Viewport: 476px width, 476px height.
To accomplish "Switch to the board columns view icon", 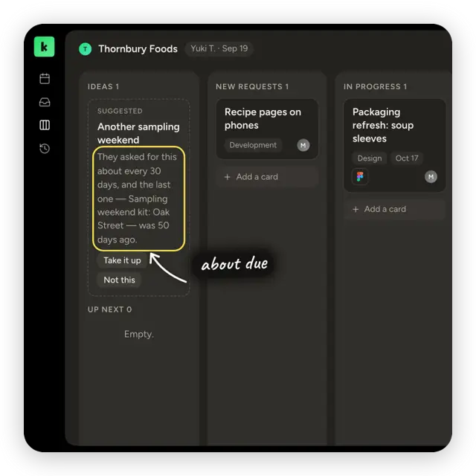I will pos(45,125).
